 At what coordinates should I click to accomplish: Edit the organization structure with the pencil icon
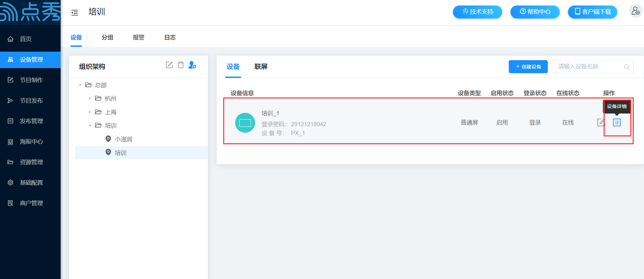click(169, 65)
